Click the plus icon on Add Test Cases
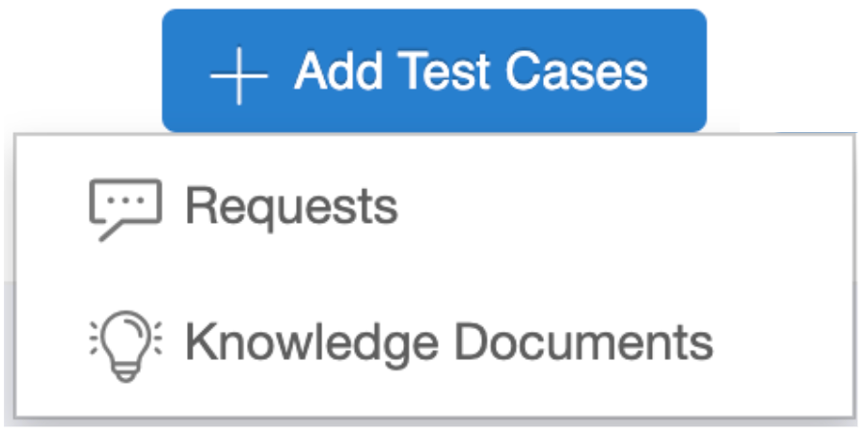This screenshot has height=436, width=868. [238, 73]
